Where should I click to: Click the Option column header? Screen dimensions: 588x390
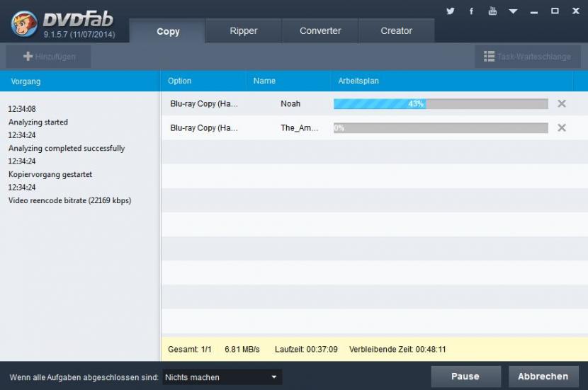point(203,81)
